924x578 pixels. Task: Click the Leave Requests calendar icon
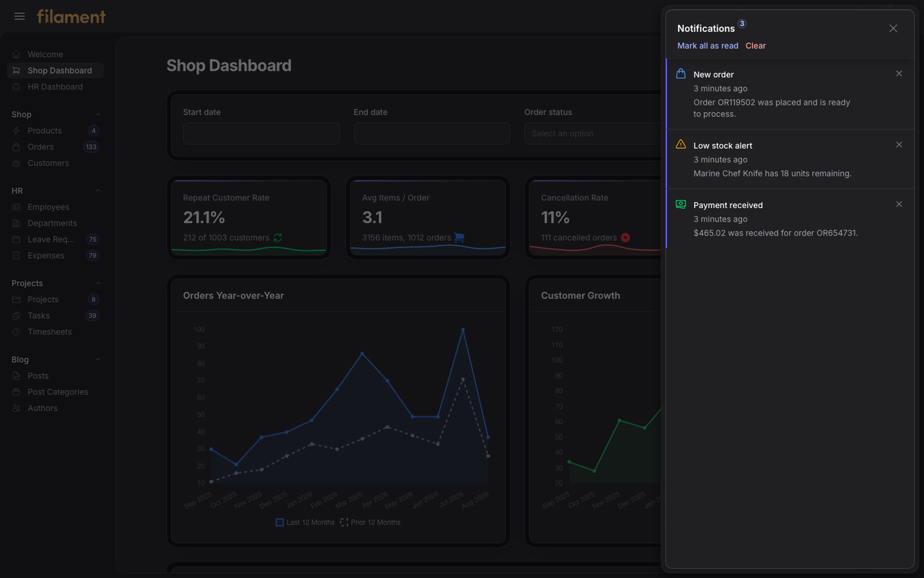point(17,239)
